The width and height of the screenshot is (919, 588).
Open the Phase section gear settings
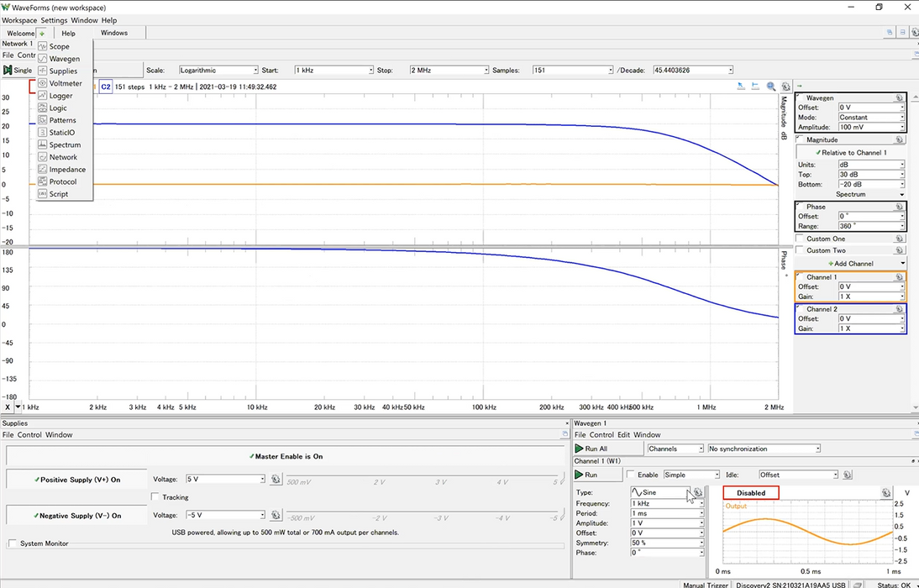pos(899,207)
